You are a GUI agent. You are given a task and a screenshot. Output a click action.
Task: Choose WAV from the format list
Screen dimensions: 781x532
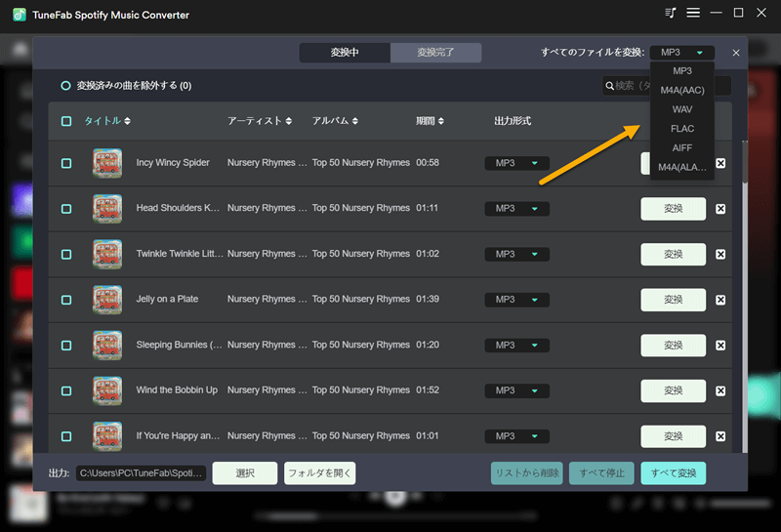click(x=681, y=109)
